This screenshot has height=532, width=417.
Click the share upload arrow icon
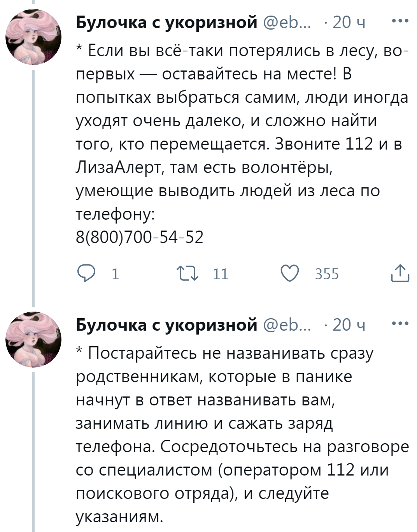(399, 273)
